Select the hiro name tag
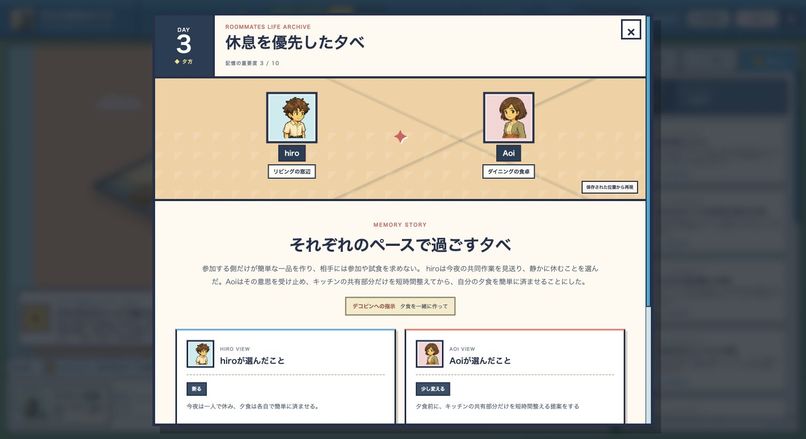 291,153
